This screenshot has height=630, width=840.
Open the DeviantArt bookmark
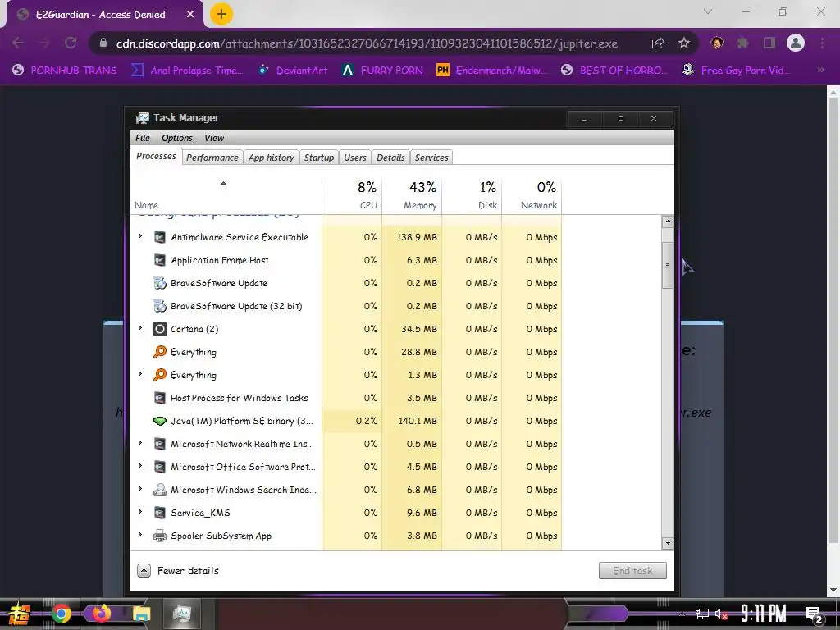pos(293,71)
